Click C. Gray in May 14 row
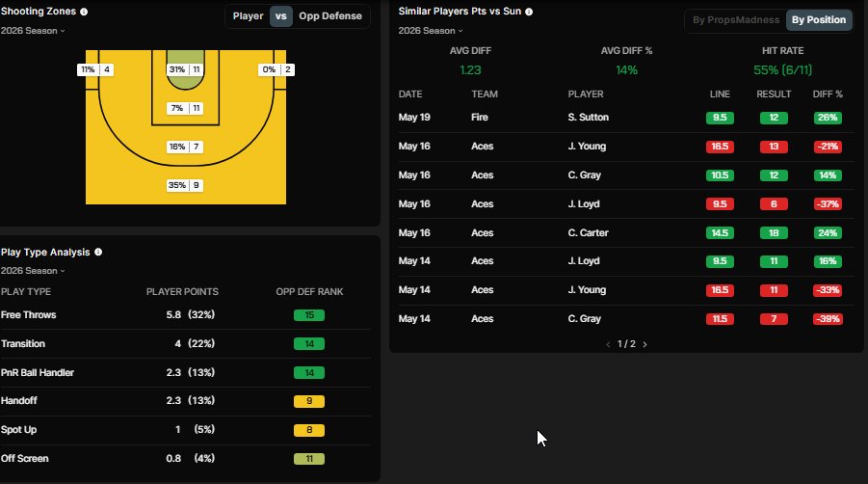868x484 pixels. pyautogui.click(x=584, y=319)
